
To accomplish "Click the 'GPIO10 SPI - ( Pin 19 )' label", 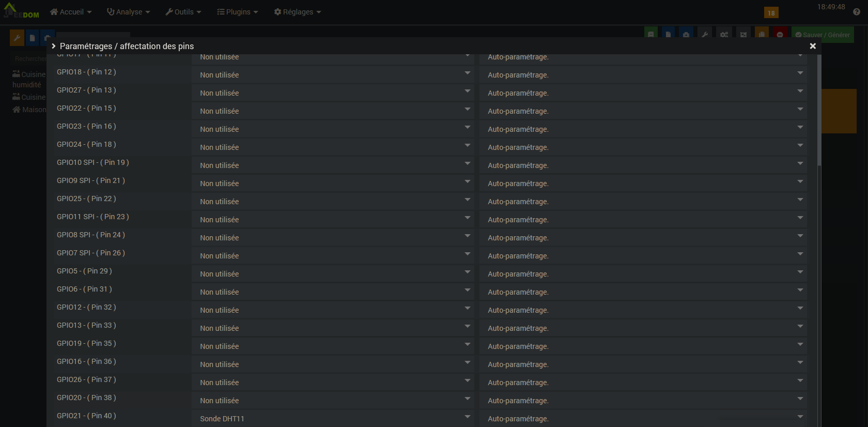I will click(93, 162).
